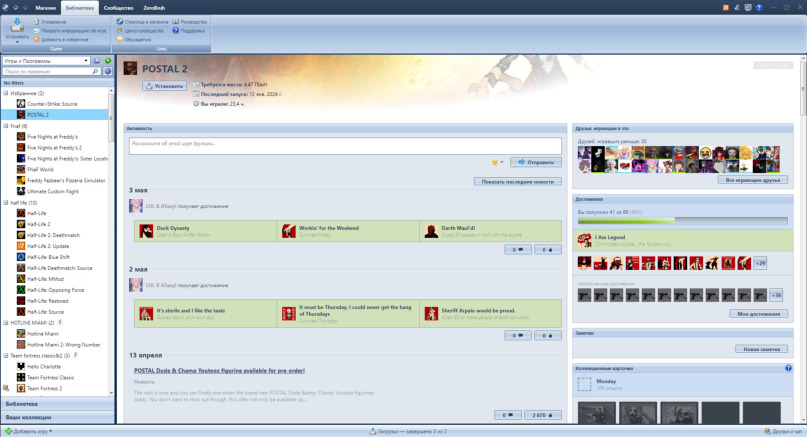Click the +36 locked achievements tile
This screenshot has height=437, width=807.
coord(776,295)
